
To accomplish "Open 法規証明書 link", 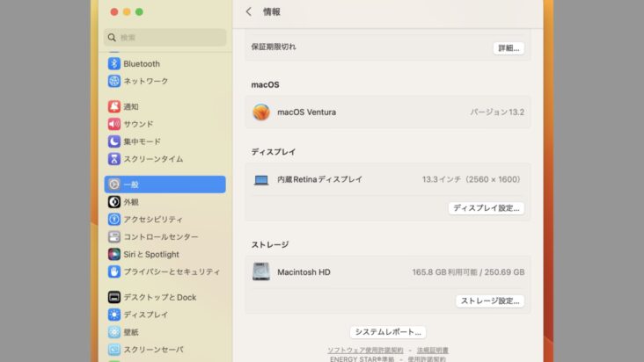I will pyautogui.click(x=433, y=350).
